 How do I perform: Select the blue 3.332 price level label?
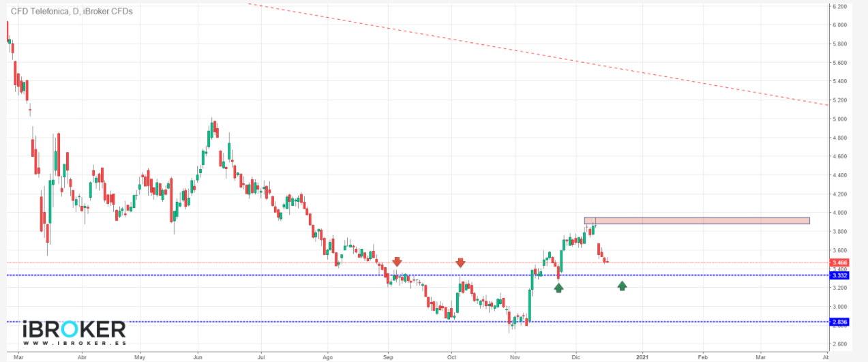click(839, 275)
